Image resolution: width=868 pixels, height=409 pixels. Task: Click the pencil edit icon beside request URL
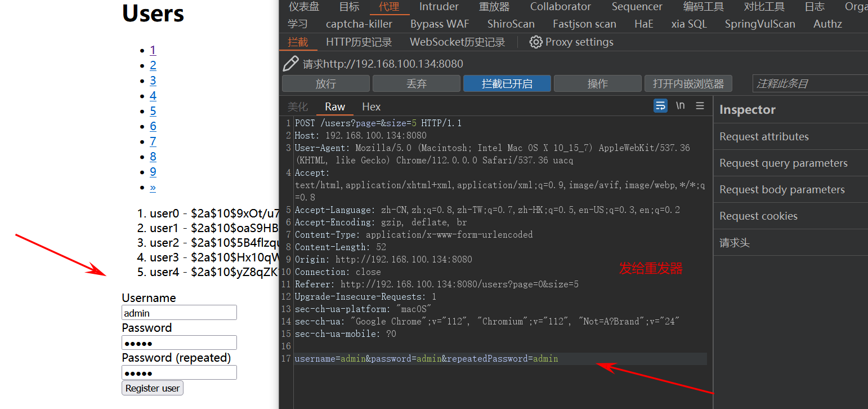(290, 64)
